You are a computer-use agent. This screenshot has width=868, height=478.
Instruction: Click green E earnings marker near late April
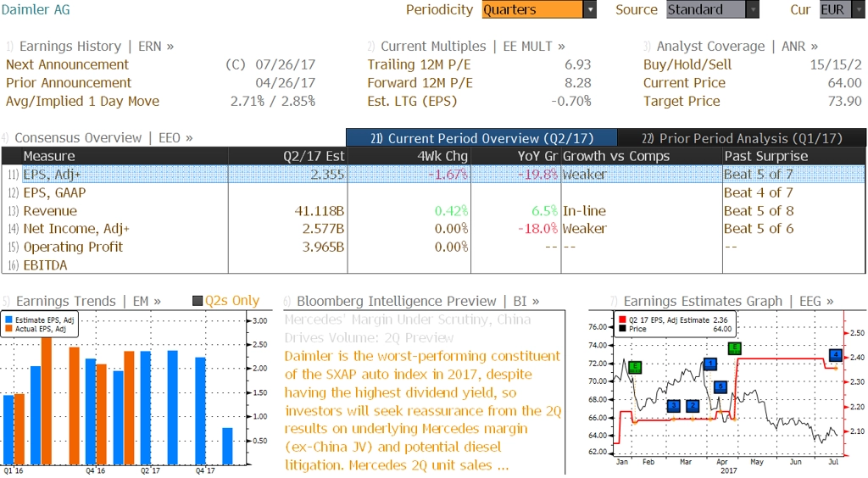click(735, 348)
